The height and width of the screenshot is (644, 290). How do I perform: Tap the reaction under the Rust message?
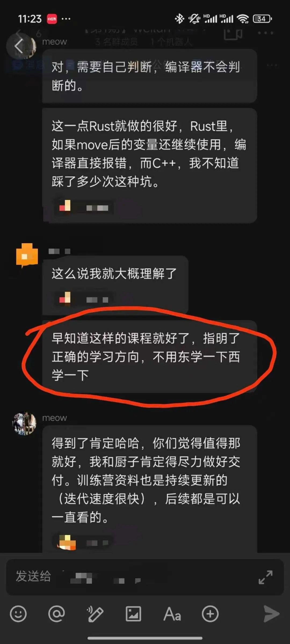[84, 207]
